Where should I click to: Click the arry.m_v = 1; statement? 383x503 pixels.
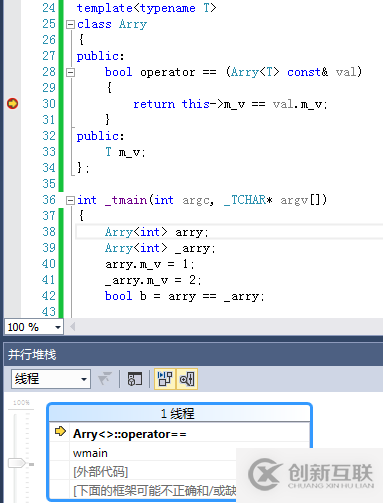point(150,264)
